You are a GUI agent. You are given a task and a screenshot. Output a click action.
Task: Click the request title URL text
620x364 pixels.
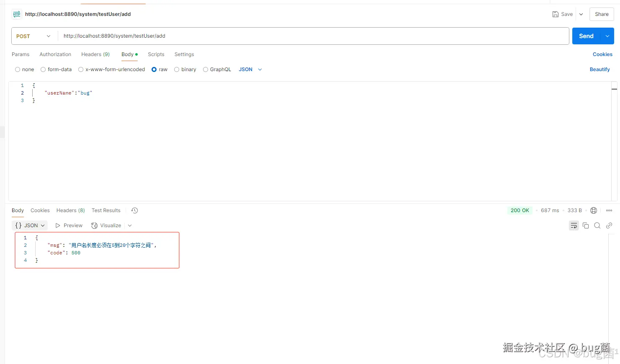coord(78,14)
